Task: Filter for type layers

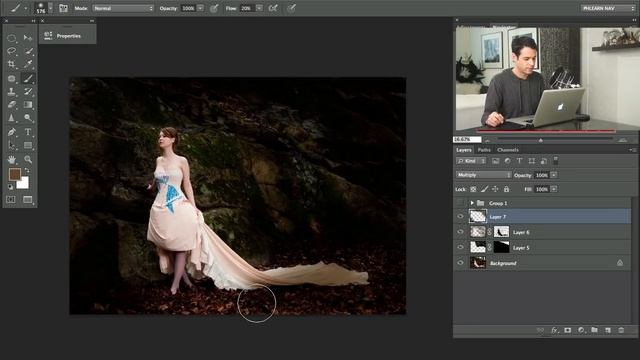Action: tap(519, 161)
